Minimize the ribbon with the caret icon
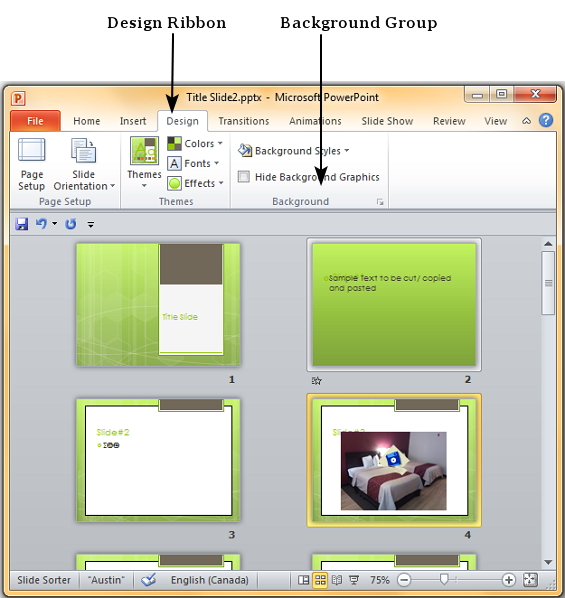 click(526, 121)
